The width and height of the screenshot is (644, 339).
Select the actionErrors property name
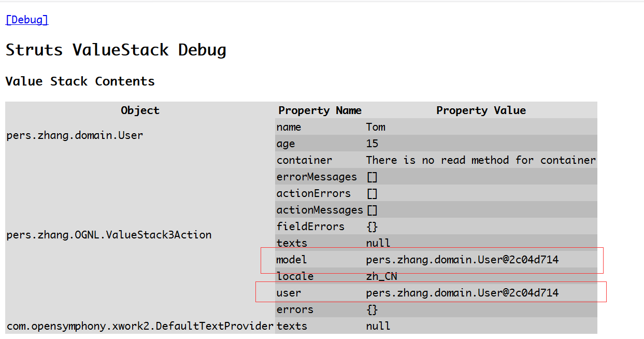point(313,193)
